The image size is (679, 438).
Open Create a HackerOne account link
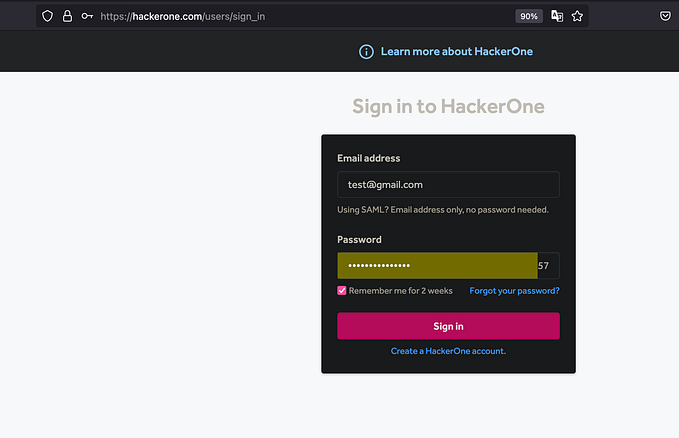click(x=448, y=351)
